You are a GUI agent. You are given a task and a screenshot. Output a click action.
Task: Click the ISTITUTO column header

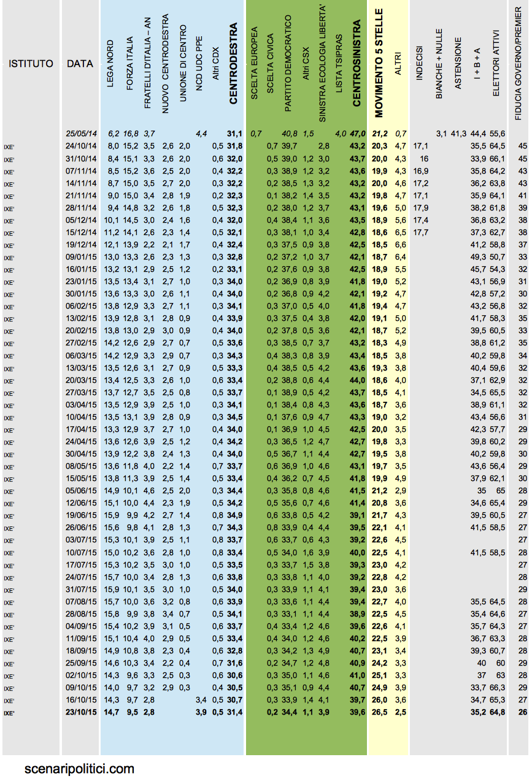coord(31,64)
